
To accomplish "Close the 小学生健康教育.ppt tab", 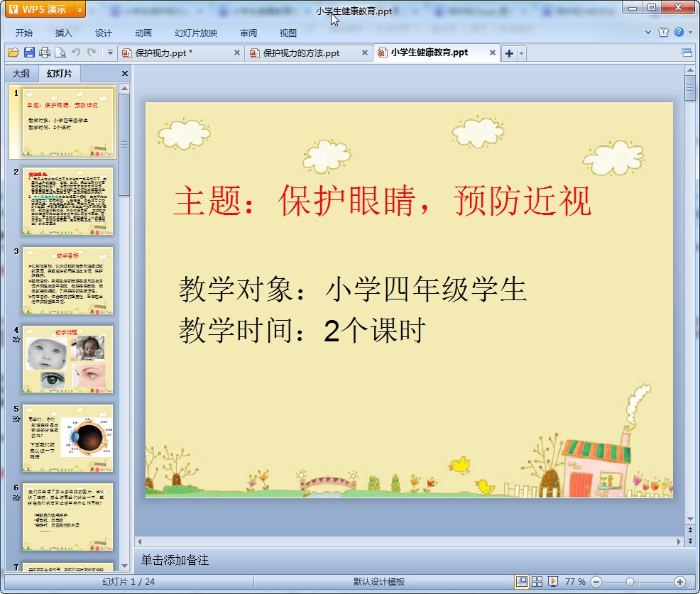I will (493, 53).
